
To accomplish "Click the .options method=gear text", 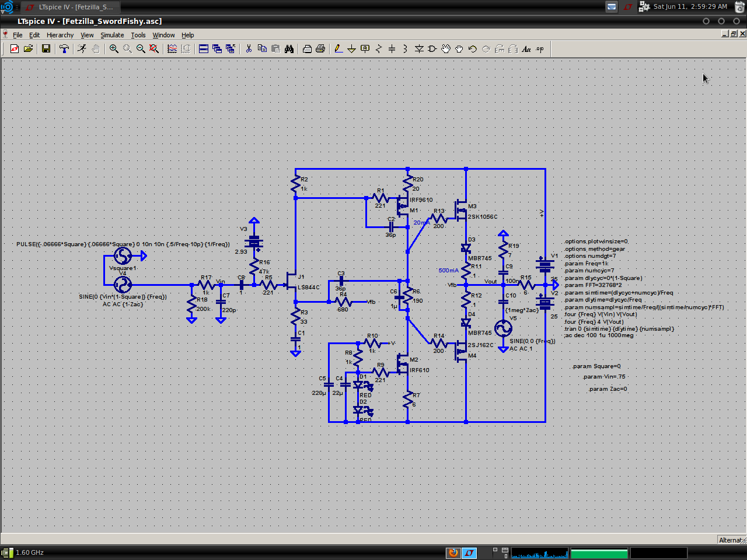I will (595, 249).
